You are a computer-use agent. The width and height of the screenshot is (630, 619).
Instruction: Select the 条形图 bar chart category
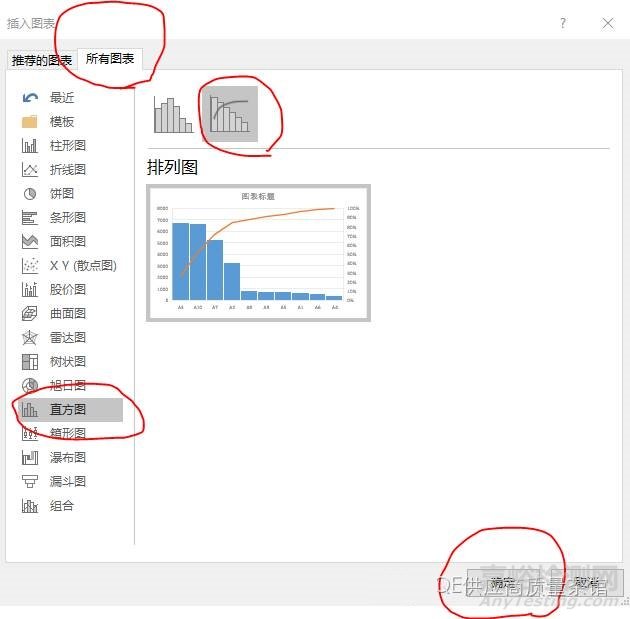[30, 217]
